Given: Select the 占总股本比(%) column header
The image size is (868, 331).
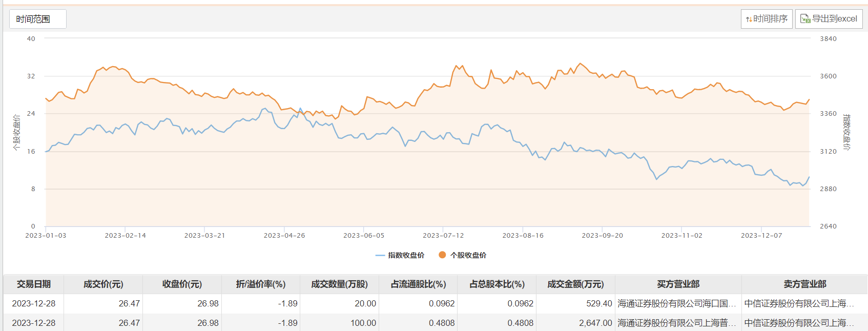Looking at the screenshot, I should pyautogui.click(x=497, y=284).
